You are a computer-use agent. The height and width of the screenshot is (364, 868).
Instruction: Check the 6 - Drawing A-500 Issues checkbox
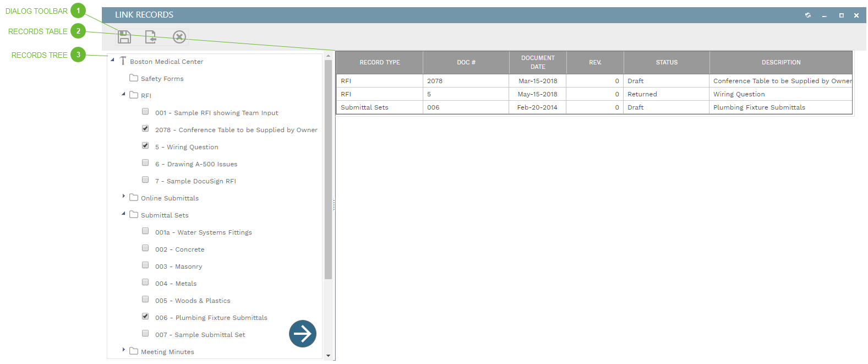click(145, 162)
